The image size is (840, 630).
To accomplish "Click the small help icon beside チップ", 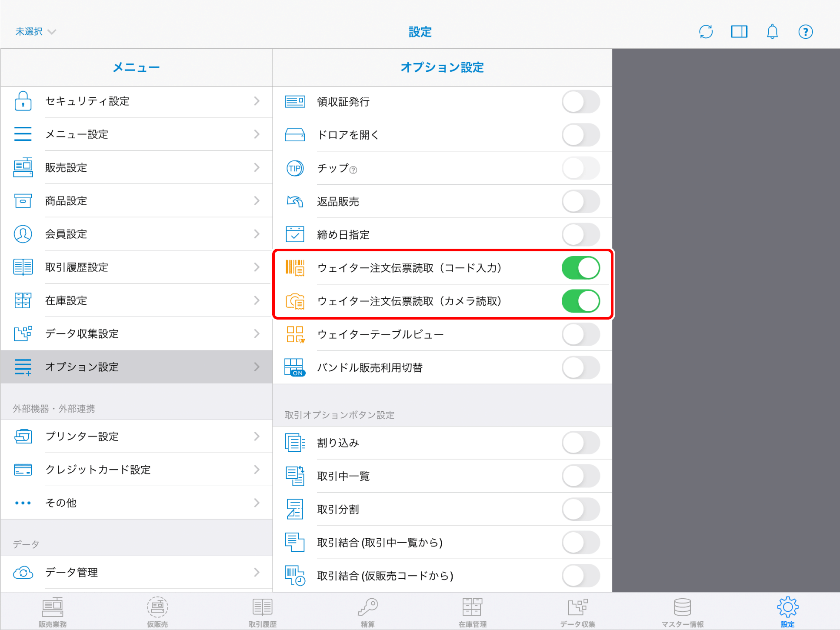I will point(353,170).
